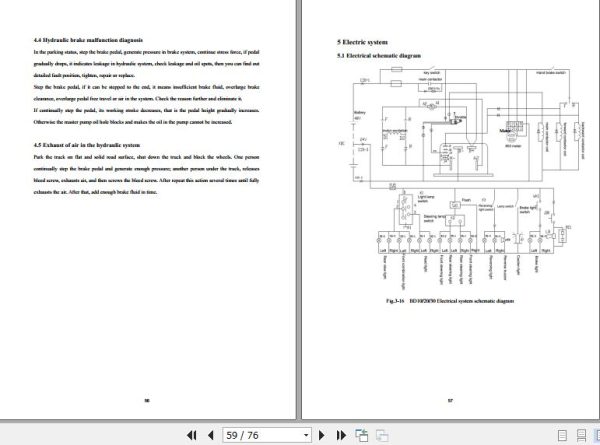Viewport: 600px width, 445px height.
Task: Click the previous view navigation icon
Action: [362, 435]
